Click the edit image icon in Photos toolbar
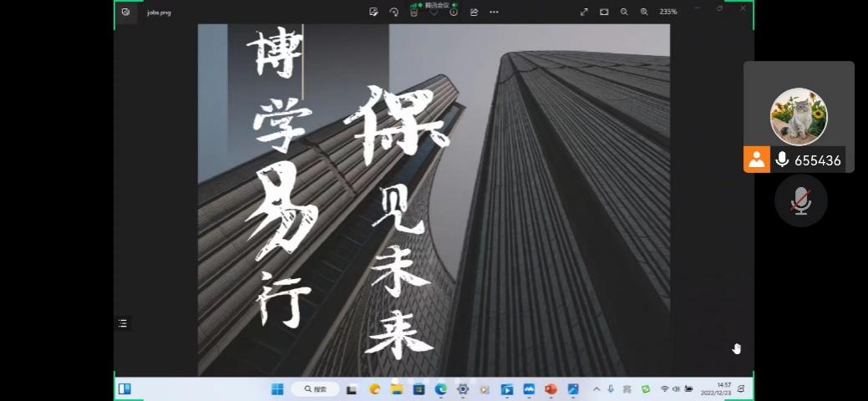 (373, 12)
